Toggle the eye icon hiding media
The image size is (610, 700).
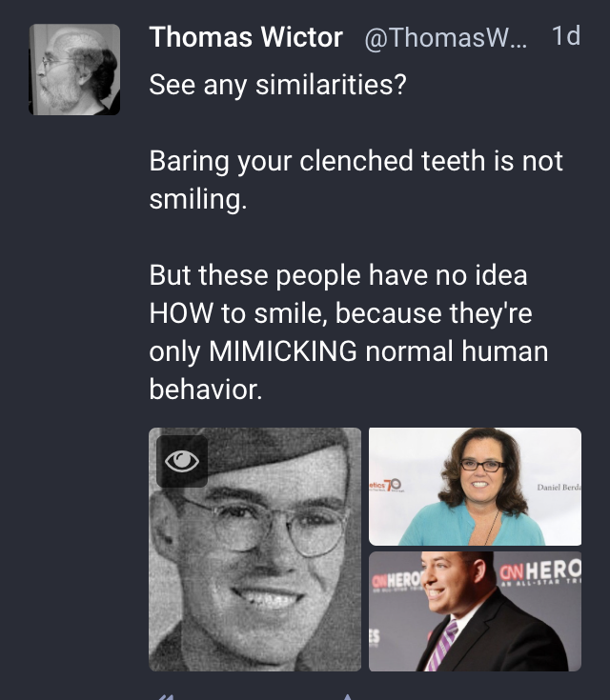182,461
